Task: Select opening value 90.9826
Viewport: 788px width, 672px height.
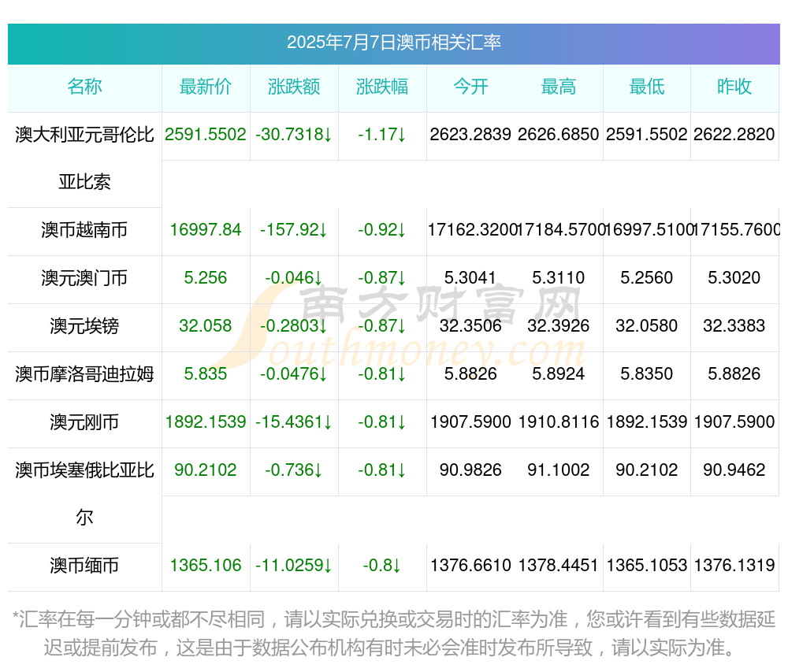Action: pyautogui.click(x=470, y=470)
